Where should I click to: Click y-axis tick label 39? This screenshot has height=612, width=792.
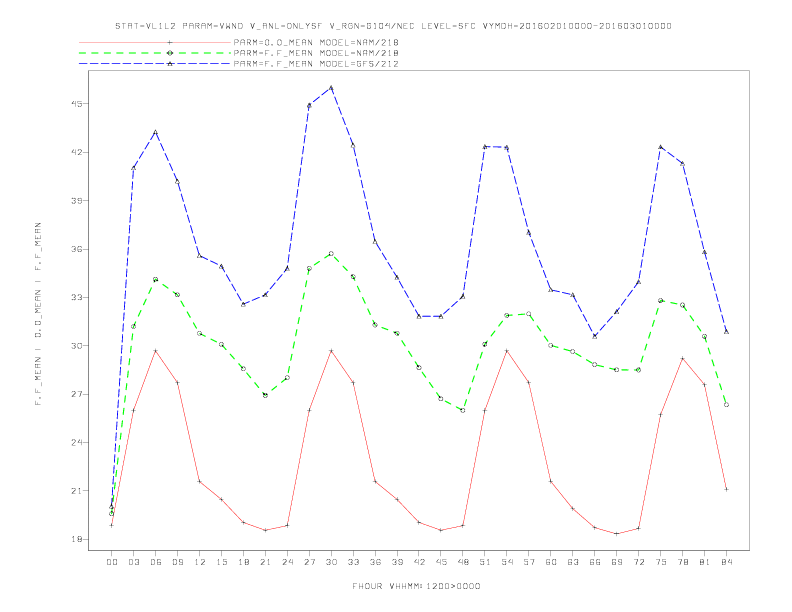pyautogui.click(x=76, y=200)
